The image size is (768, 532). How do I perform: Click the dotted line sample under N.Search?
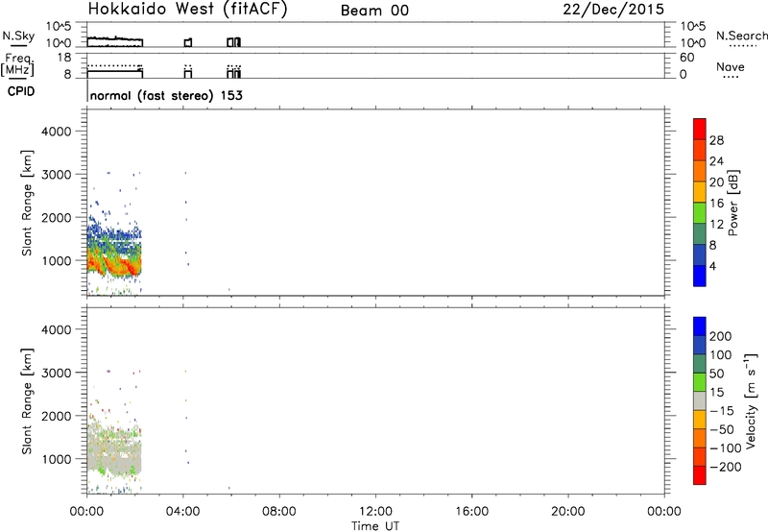(743, 45)
